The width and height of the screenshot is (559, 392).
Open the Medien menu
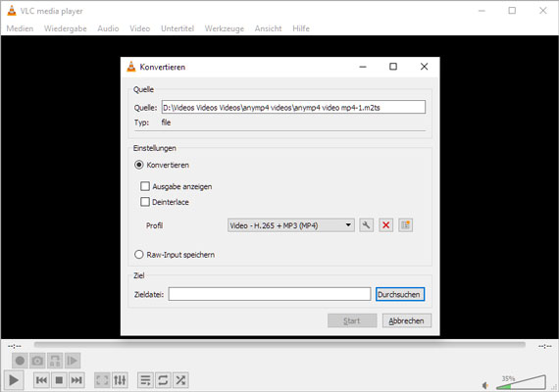[20, 28]
